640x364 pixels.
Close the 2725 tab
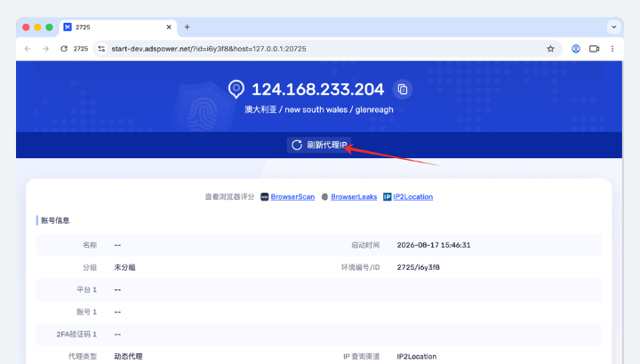pos(169,27)
